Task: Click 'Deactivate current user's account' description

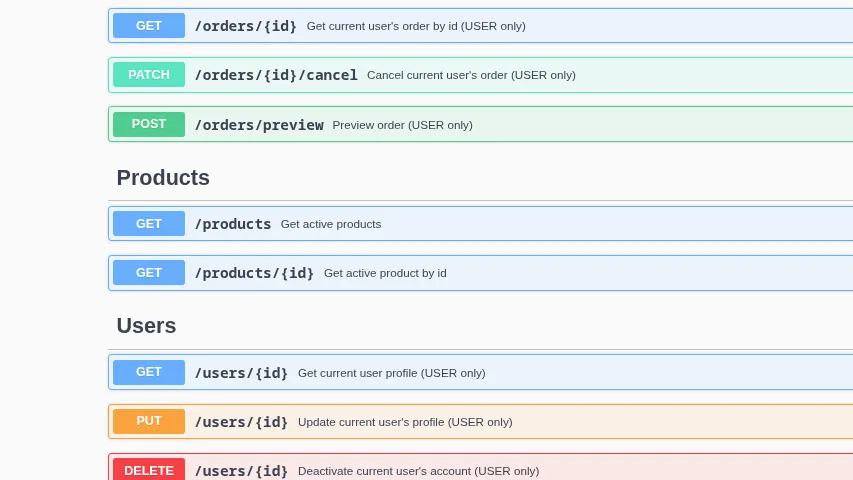Action: pyautogui.click(x=418, y=471)
